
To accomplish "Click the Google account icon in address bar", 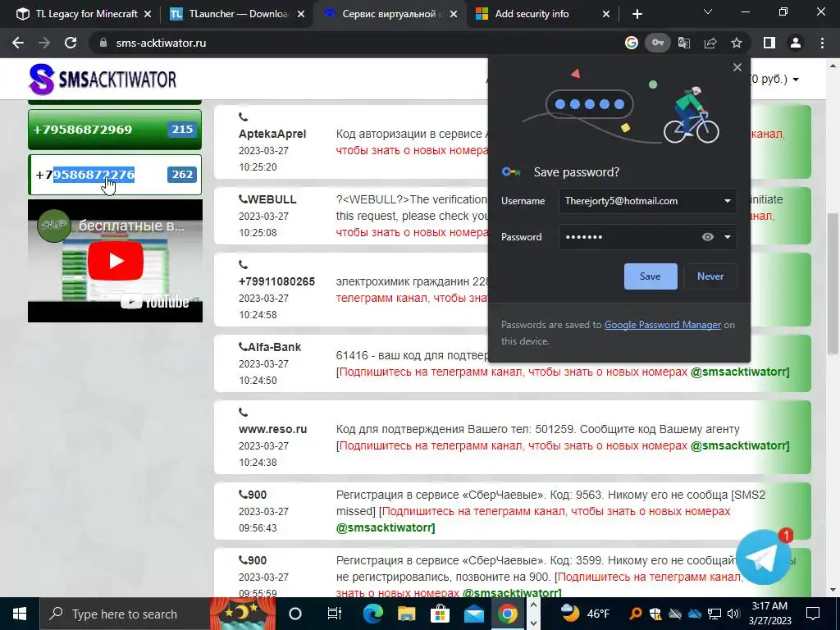I will (x=632, y=43).
